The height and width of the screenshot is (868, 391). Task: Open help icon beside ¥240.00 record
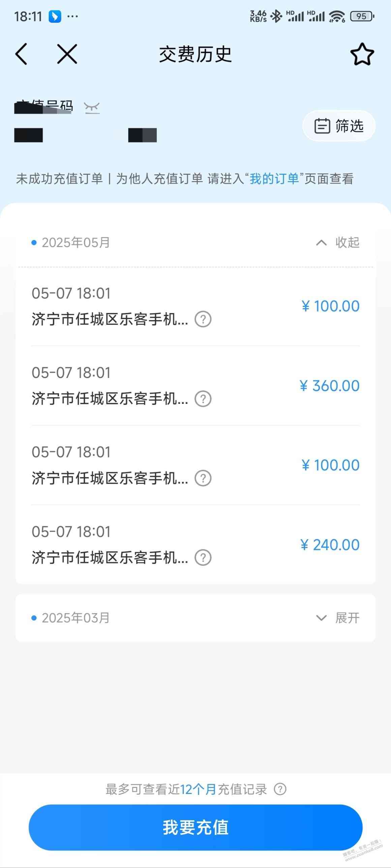tap(203, 558)
